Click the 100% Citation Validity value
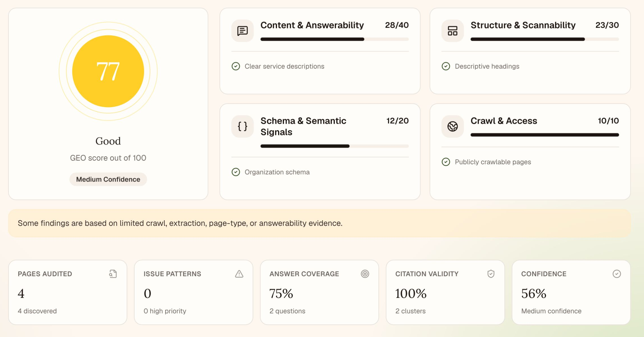 411,293
